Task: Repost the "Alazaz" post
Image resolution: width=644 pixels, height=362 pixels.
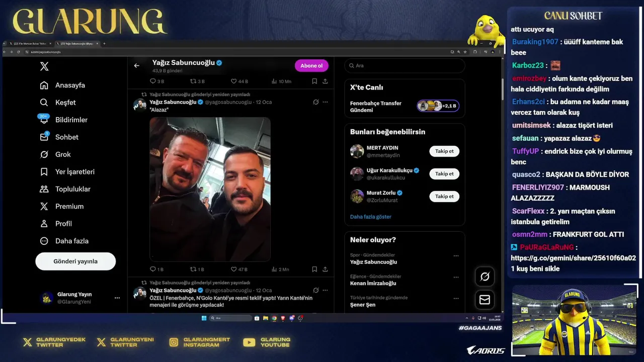Action: click(x=193, y=269)
